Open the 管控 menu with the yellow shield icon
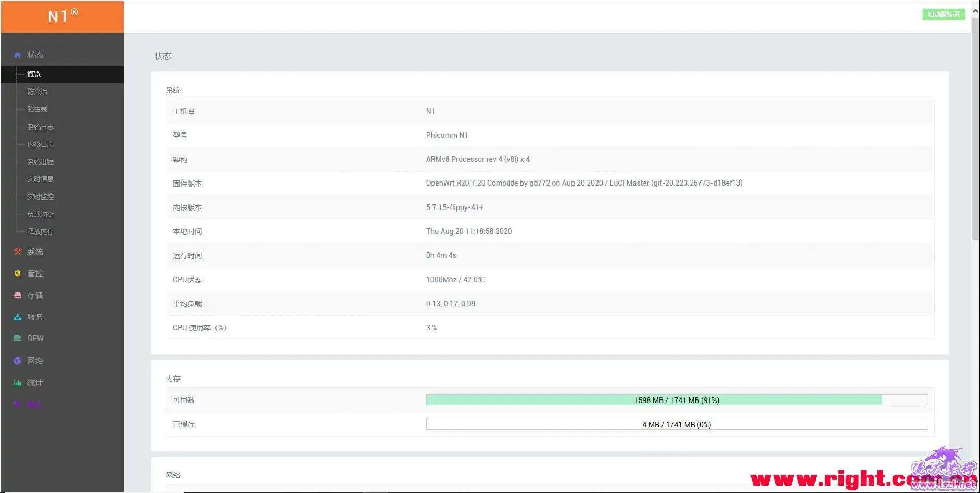 coord(29,274)
